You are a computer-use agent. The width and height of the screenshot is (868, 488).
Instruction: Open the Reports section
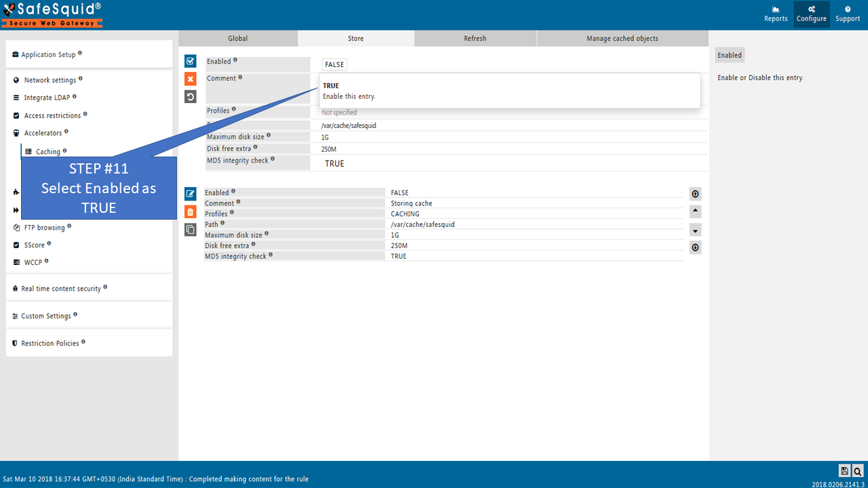click(776, 14)
